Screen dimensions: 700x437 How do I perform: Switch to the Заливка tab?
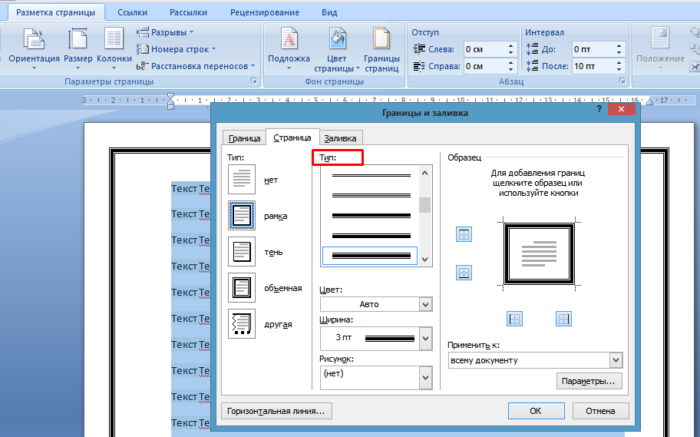point(340,138)
